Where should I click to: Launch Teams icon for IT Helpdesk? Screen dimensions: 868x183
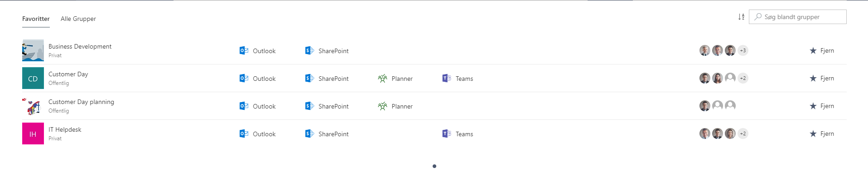(x=447, y=134)
